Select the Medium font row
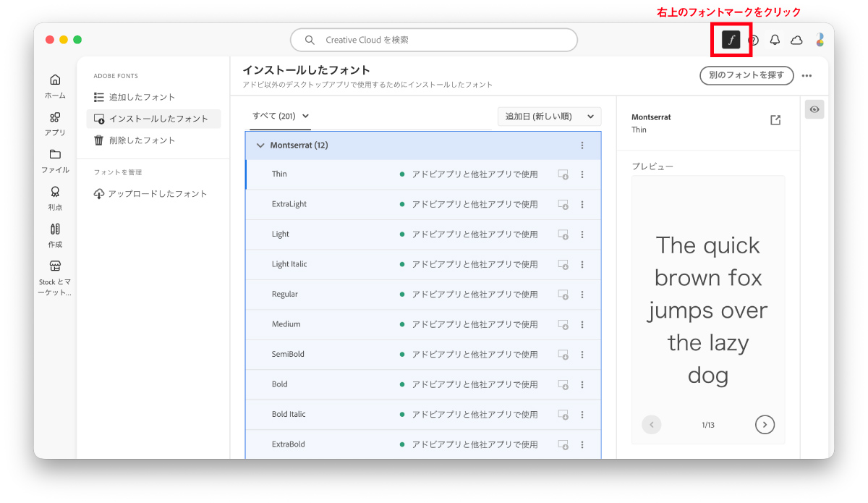Screen dimensions: 868x503 click(423, 325)
